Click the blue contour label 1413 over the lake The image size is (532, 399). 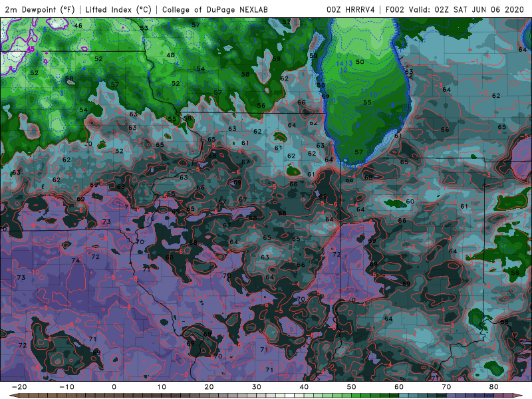tap(344, 63)
